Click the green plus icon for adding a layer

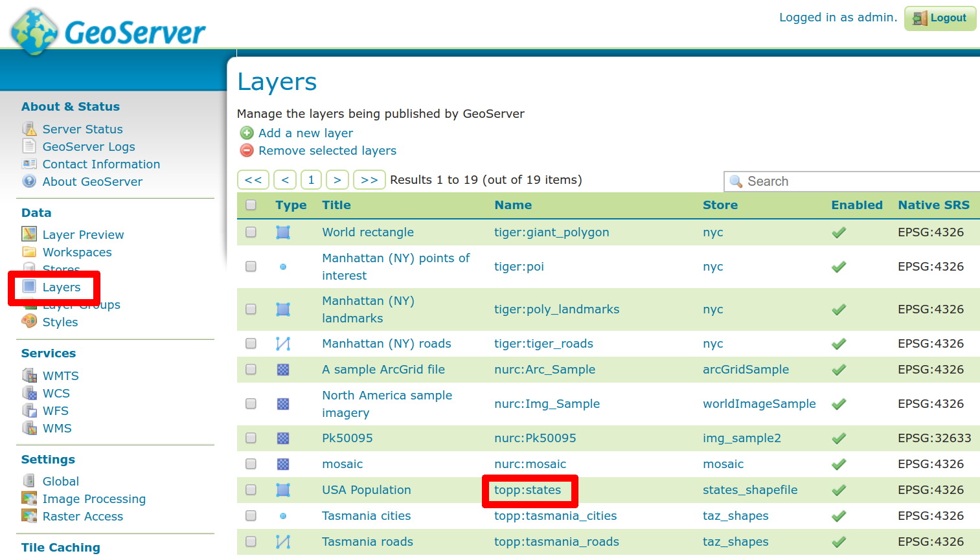(247, 133)
